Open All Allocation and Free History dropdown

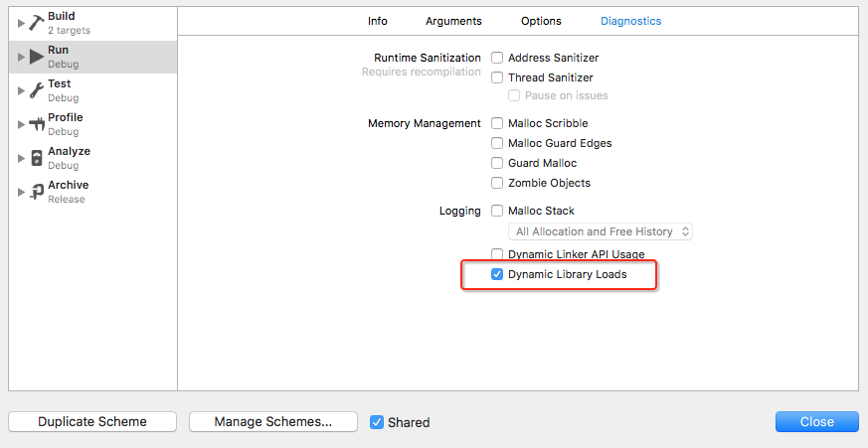(601, 231)
